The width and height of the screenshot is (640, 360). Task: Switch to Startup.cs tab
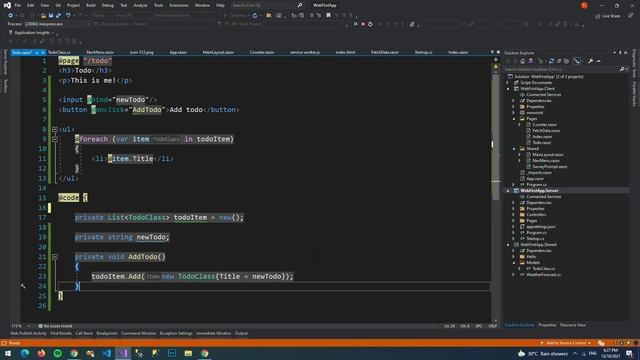[423, 53]
